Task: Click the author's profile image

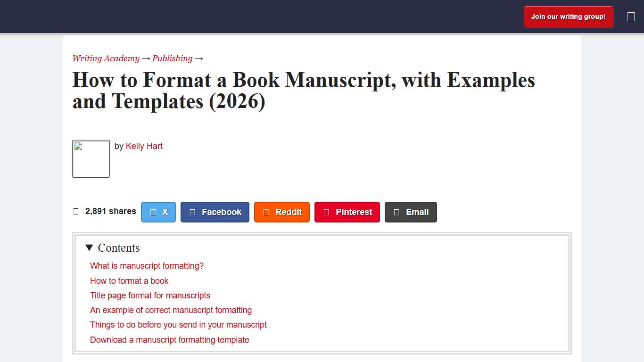Action: point(91,159)
